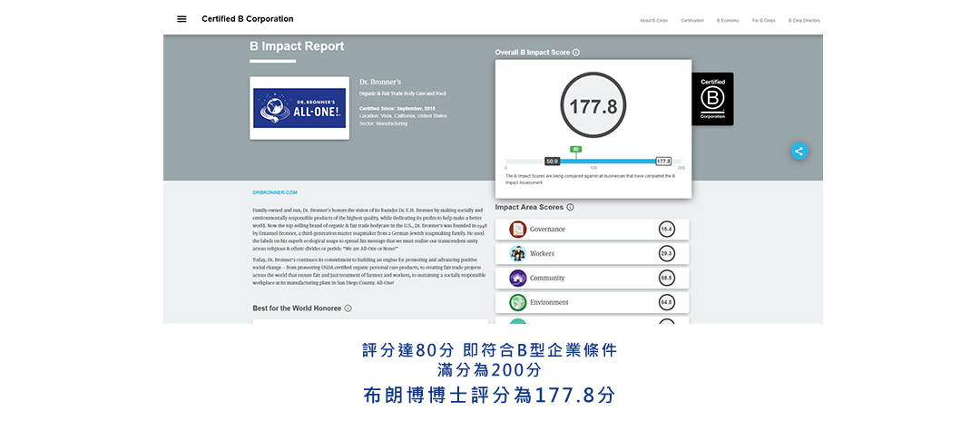Click the Impact Area Scores info icon
The width and height of the screenshot is (980, 421).
570,207
